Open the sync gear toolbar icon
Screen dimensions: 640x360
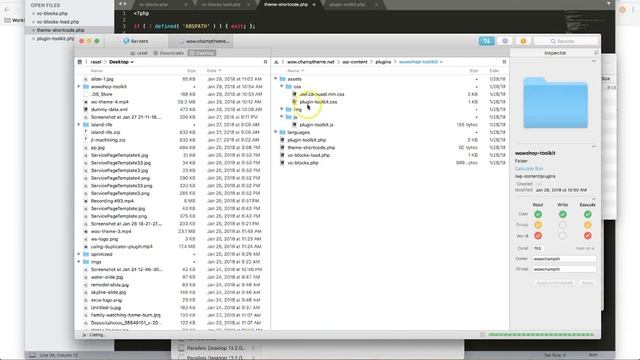505,41
